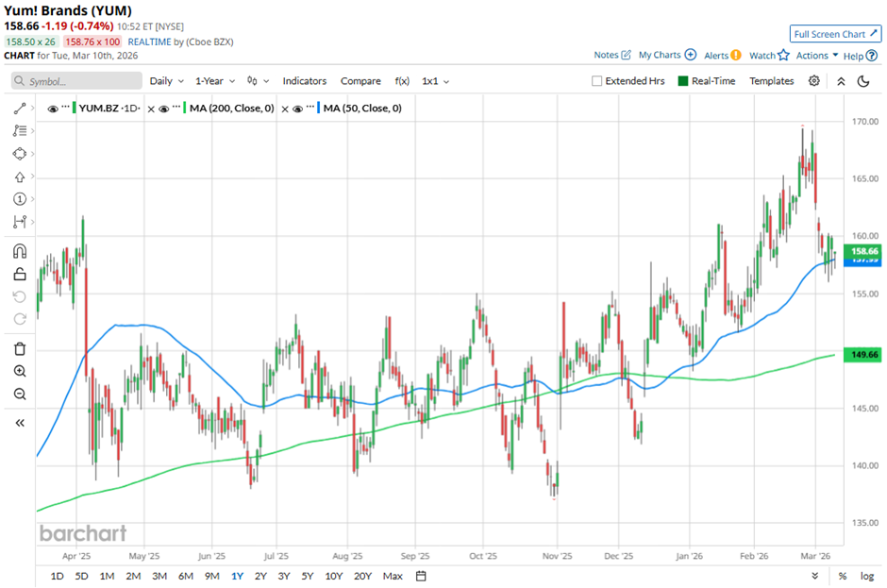
Task: Select the trend line drawing tool
Action: click(x=19, y=109)
